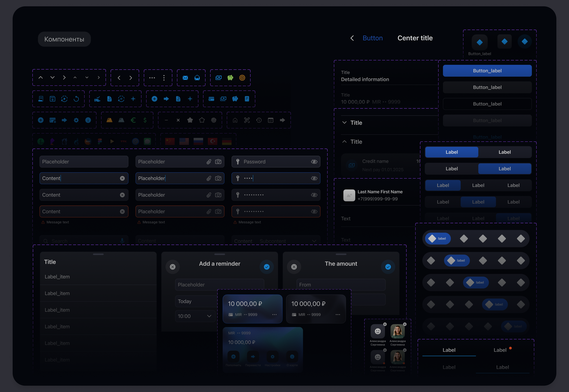The height and width of the screenshot is (392, 569).
Task: Click the green euro currency icon
Action: click(x=133, y=120)
